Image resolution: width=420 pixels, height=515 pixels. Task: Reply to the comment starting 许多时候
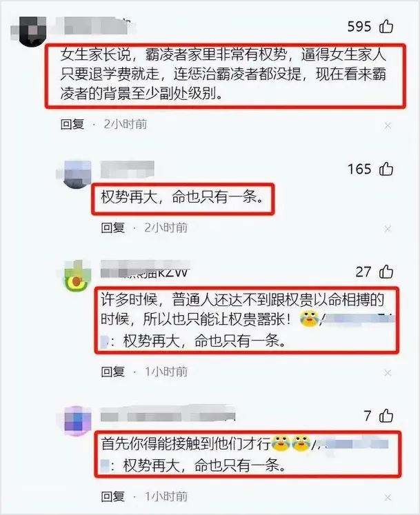[x=112, y=372]
